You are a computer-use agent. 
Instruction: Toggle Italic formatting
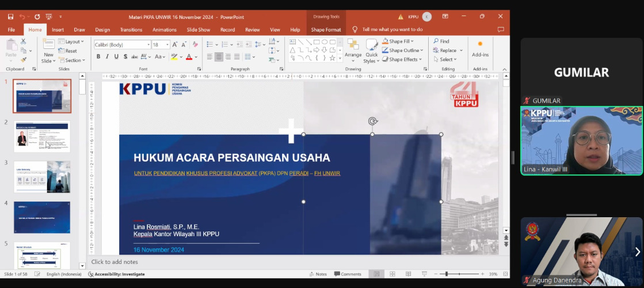pyautogui.click(x=107, y=56)
